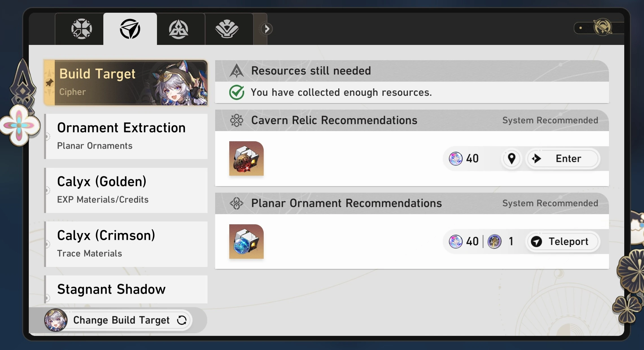Tap the map location pin icon
Viewport: 644px width, 350px height.
(512, 158)
